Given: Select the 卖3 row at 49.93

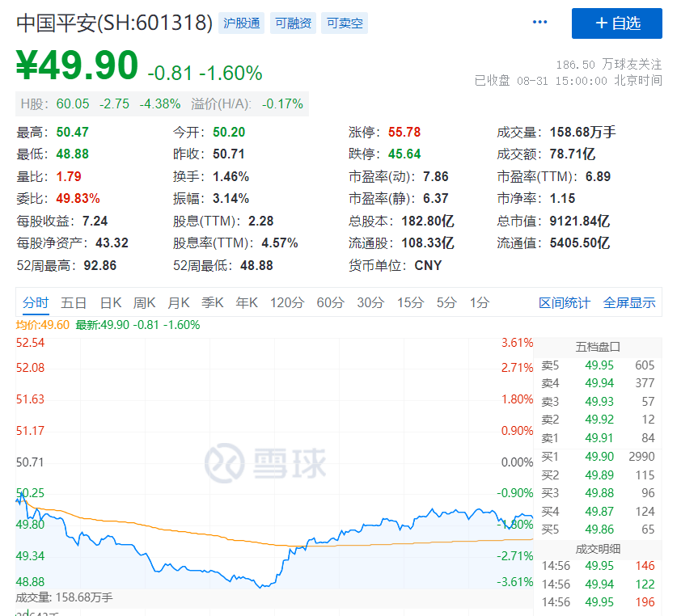Looking at the screenshot, I should coord(598,402).
